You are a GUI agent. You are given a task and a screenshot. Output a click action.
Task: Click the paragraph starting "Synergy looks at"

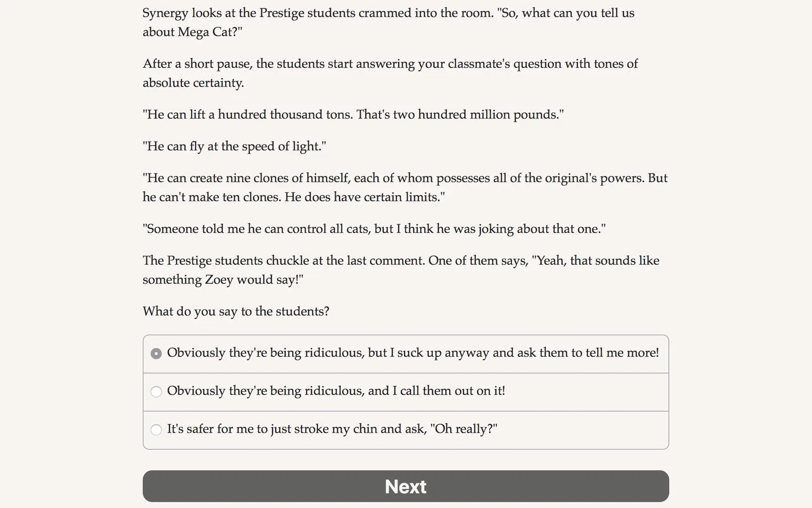click(x=388, y=22)
